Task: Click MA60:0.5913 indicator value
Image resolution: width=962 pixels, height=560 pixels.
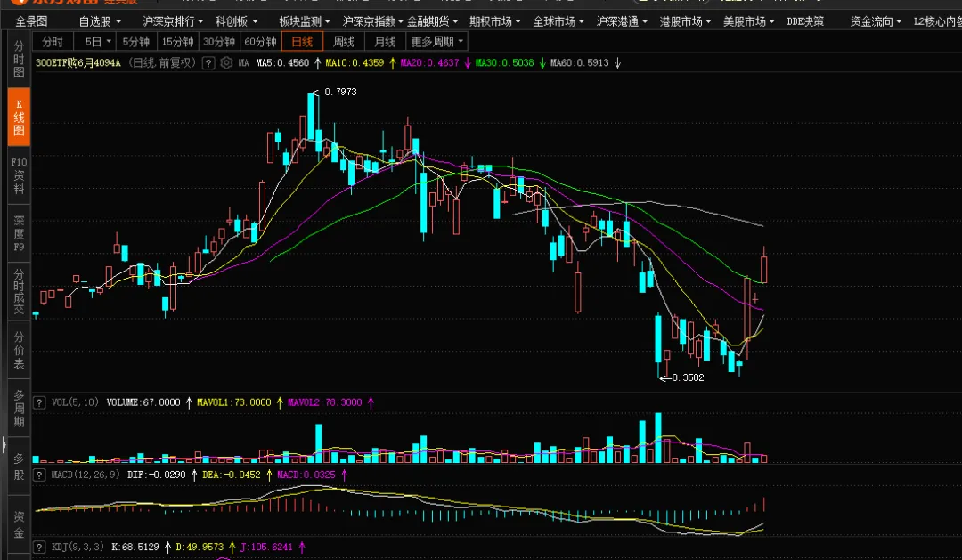Action: pyautogui.click(x=580, y=62)
